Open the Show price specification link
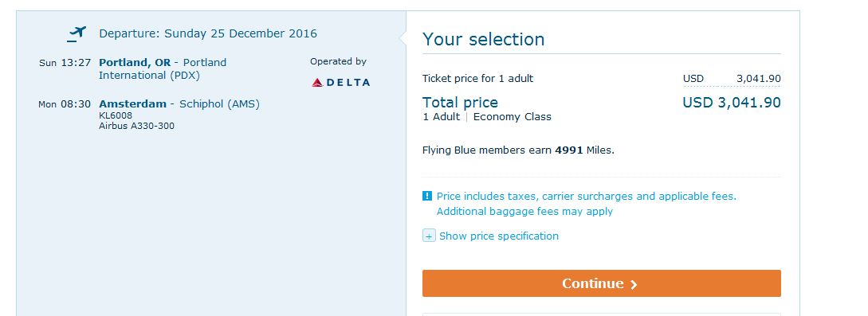Image resolution: width=868 pixels, height=316 pixels. point(499,236)
